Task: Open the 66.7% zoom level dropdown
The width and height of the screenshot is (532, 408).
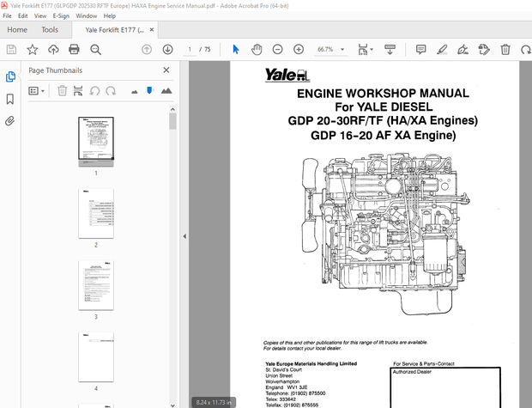Action: pos(330,50)
